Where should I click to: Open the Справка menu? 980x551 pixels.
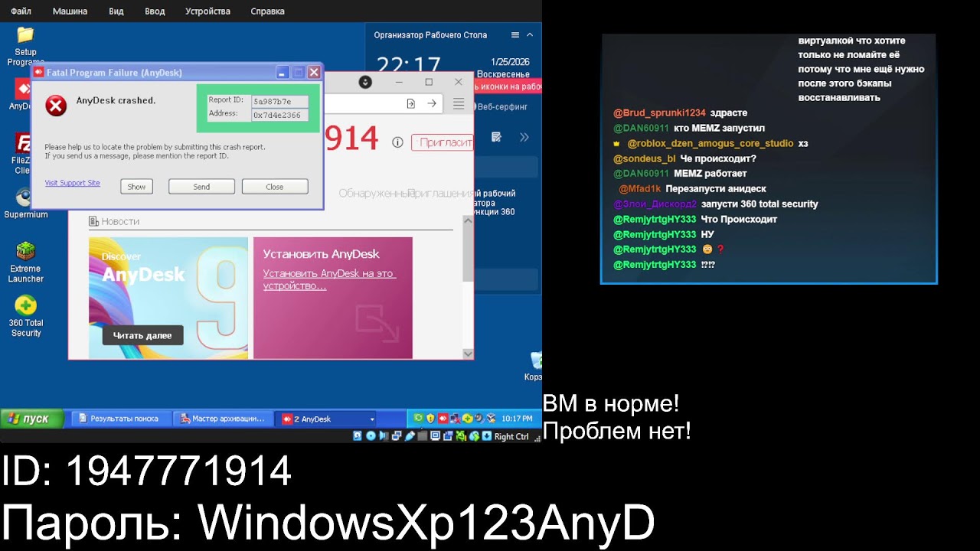[268, 11]
